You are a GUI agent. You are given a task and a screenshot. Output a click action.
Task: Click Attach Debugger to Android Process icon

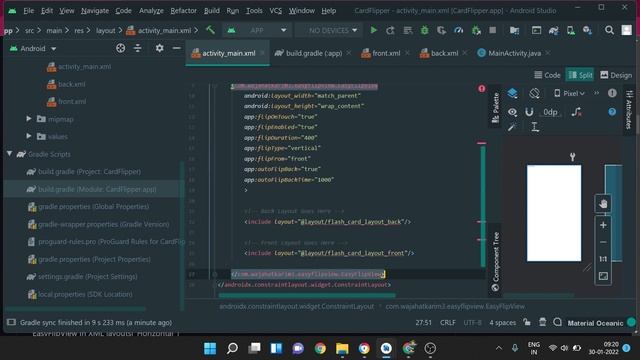476,30
